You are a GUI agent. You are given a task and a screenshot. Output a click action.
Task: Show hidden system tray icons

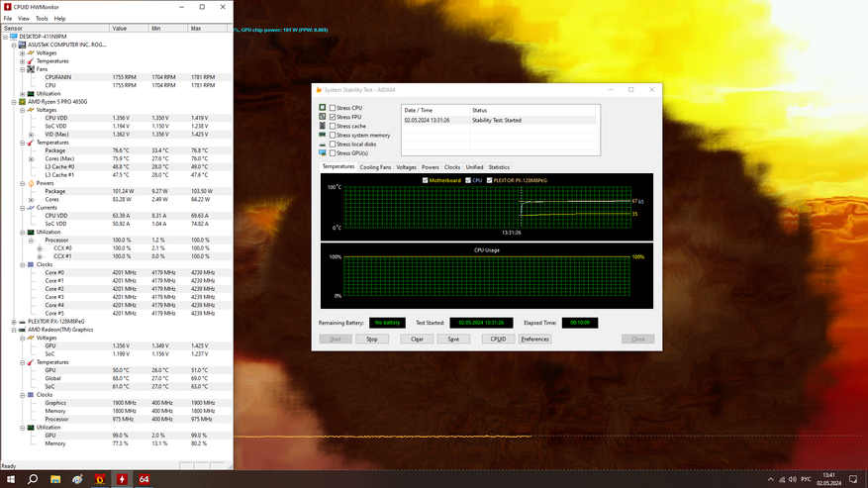771,479
